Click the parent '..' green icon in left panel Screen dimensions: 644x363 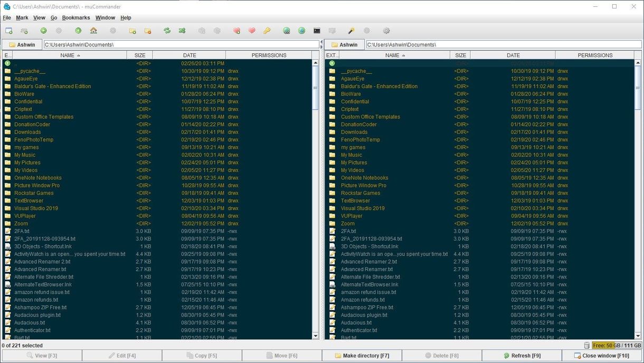click(7, 63)
